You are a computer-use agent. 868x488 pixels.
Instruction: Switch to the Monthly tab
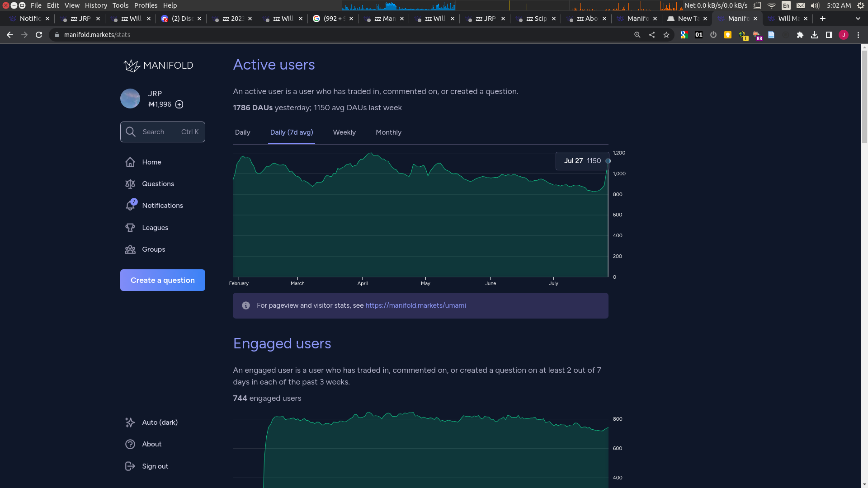(389, 132)
